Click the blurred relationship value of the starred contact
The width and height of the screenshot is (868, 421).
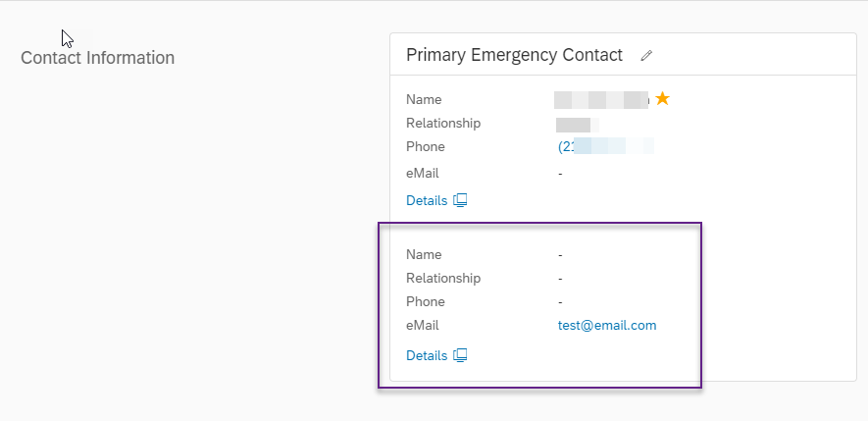point(578,124)
